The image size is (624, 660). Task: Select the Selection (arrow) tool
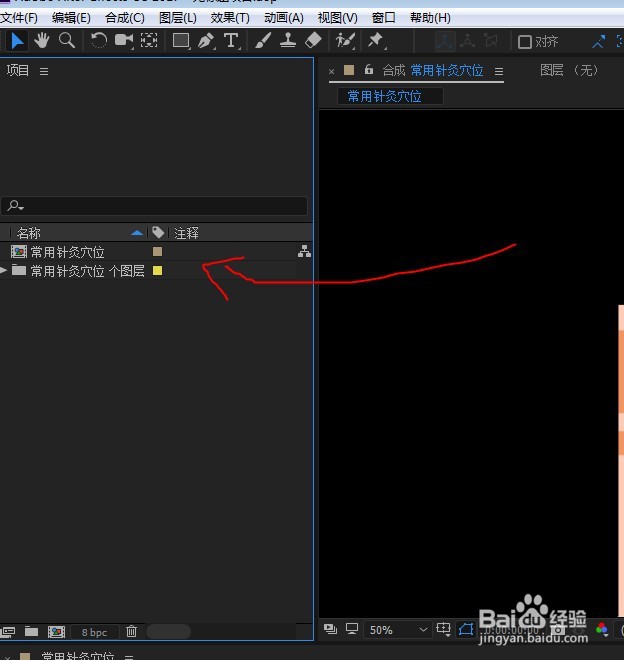coord(17,41)
